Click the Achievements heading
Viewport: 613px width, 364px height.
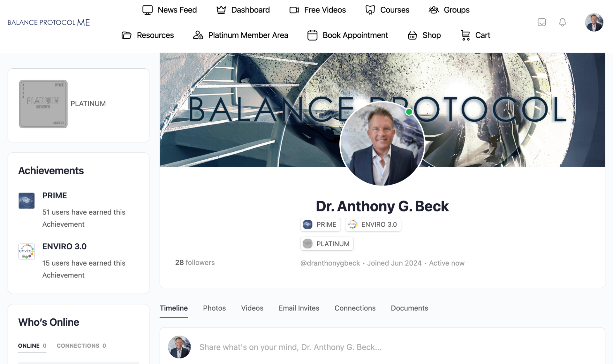point(51,171)
